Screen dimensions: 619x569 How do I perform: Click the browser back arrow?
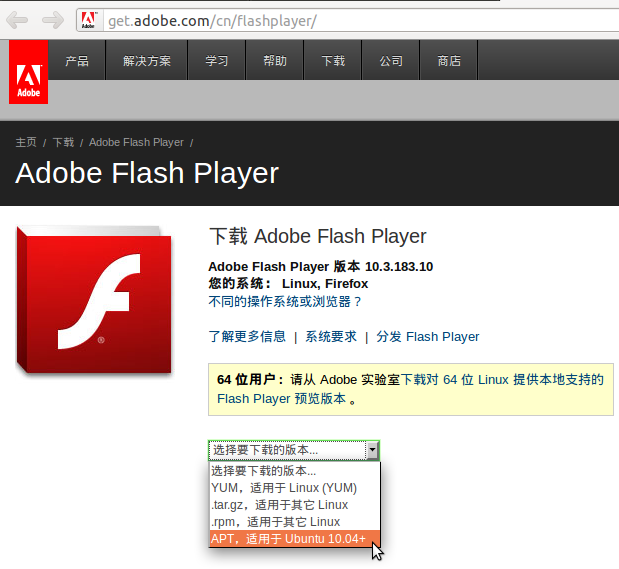coord(17,20)
